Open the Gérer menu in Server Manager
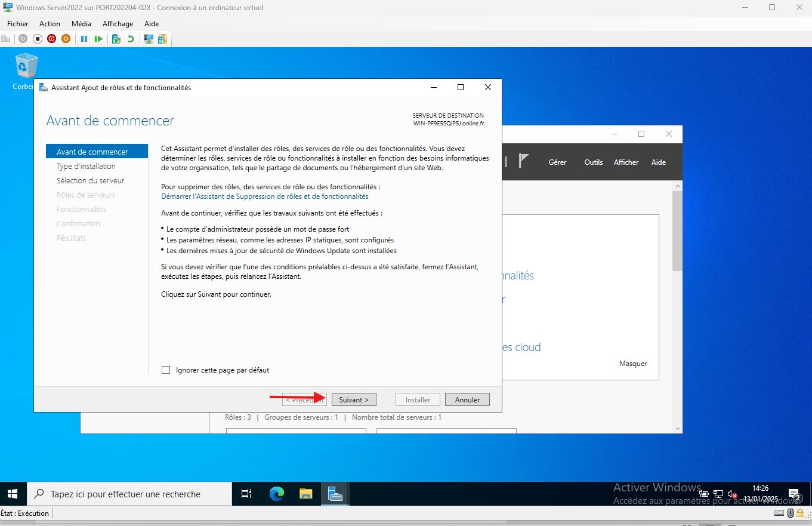Viewport: 812px width, 526px height. (557, 162)
